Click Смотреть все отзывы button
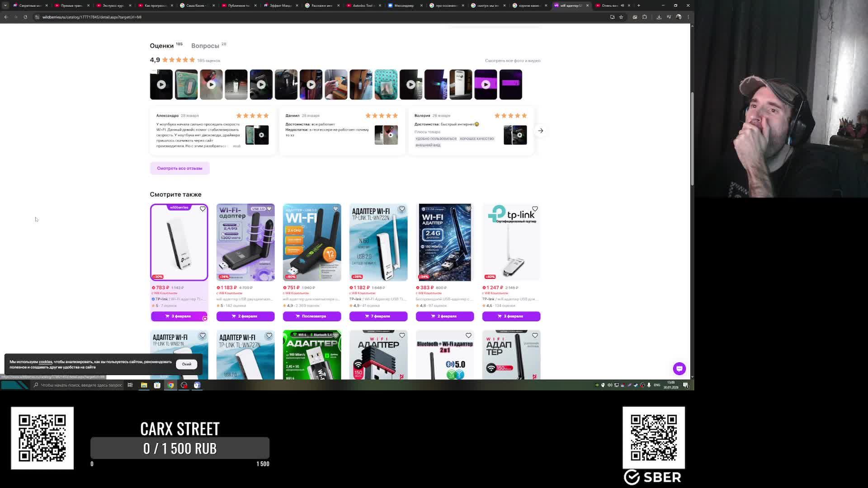Viewport: 868px width, 488px height. click(179, 168)
